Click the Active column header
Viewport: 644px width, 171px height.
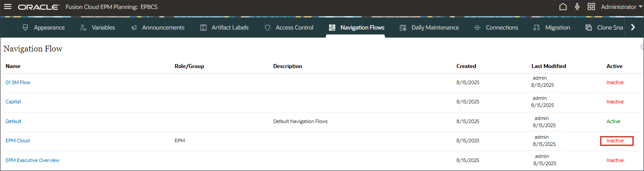(614, 66)
